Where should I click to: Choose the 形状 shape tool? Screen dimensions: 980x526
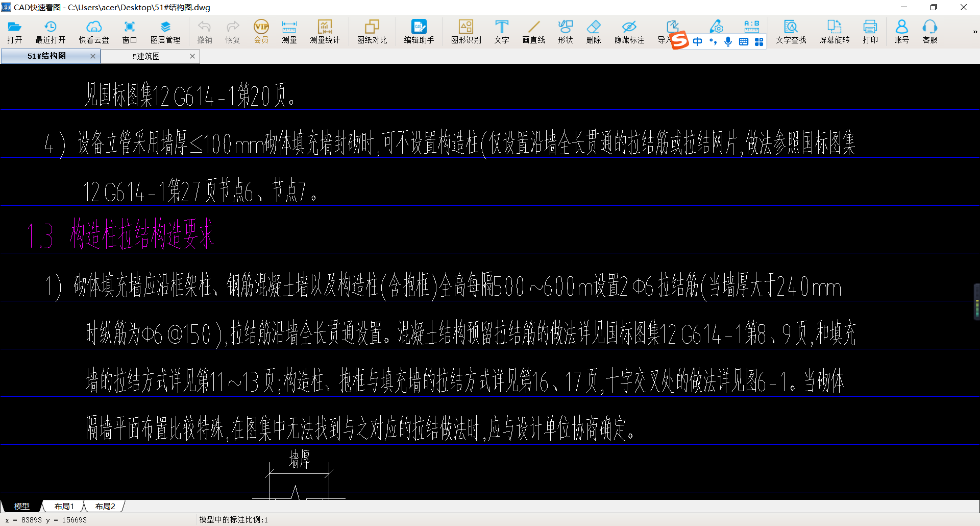coord(566,32)
